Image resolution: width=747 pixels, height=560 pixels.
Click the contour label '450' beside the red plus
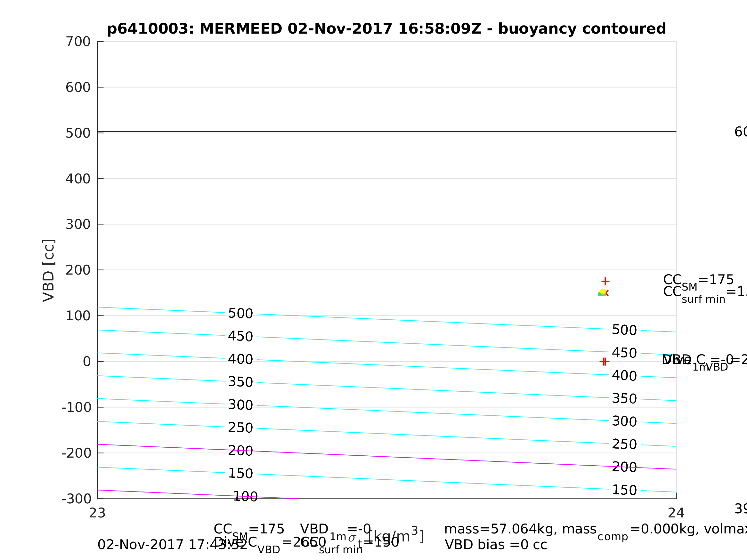[624, 353]
